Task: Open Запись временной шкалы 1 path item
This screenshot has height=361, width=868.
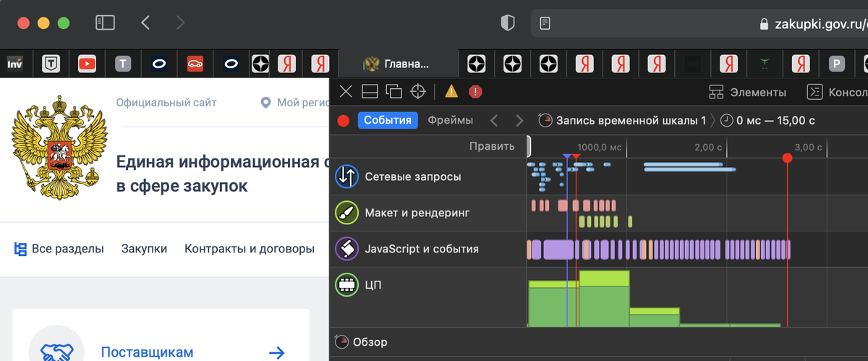Action: click(622, 120)
